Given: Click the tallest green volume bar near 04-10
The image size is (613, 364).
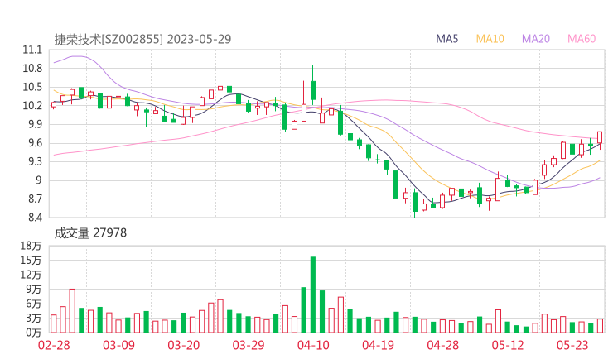Looking at the screenshot, I should (313, 295).
